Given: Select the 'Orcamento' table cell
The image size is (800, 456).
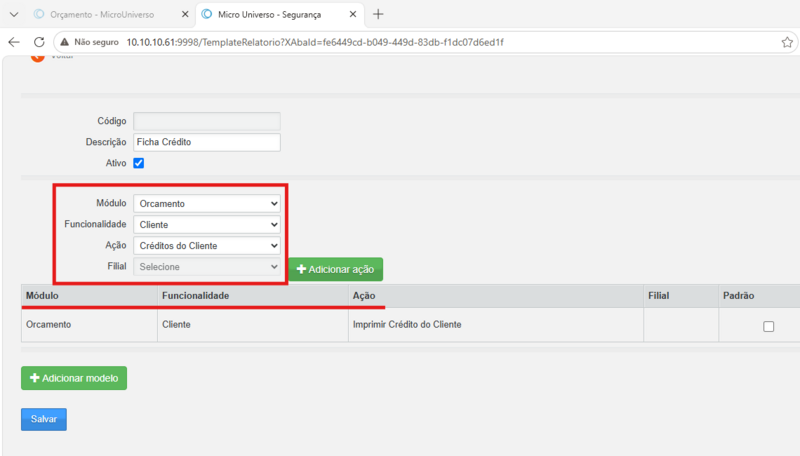Looking at the screenshot, I should pyautogui.click(x=89, y=325).
